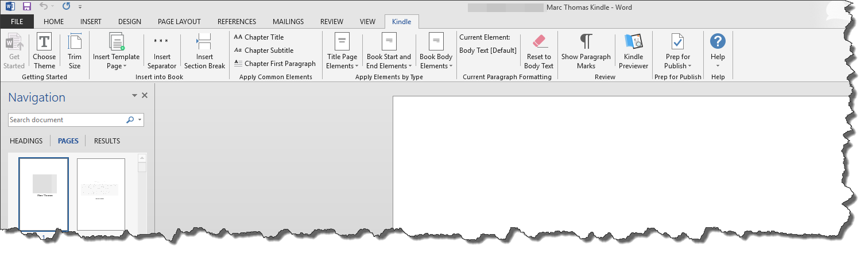Switch to the DESIGN ribbon tab
Viewport: 868px width, 253px height.
(x=130, y=22)
